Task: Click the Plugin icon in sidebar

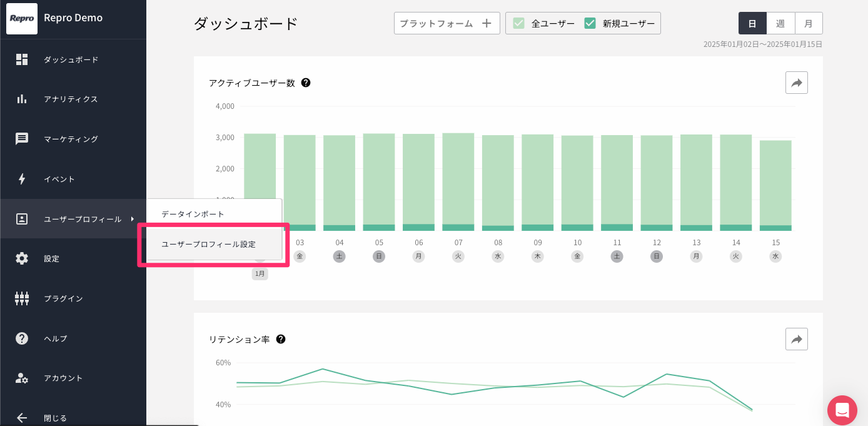Action: [22, 298]
